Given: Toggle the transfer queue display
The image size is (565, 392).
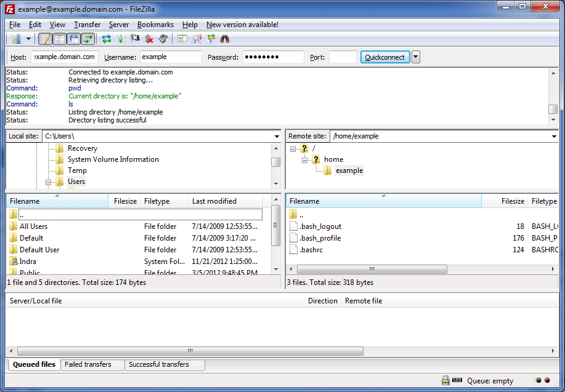Looking at the screenshot, I should [88, 39].
